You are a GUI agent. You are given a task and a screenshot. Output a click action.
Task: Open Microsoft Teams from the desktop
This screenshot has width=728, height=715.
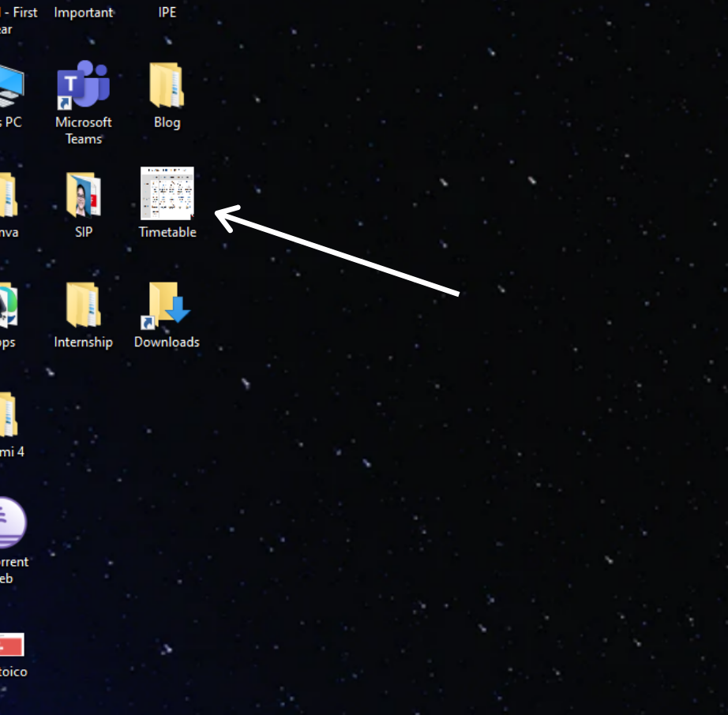coord(83,83)
